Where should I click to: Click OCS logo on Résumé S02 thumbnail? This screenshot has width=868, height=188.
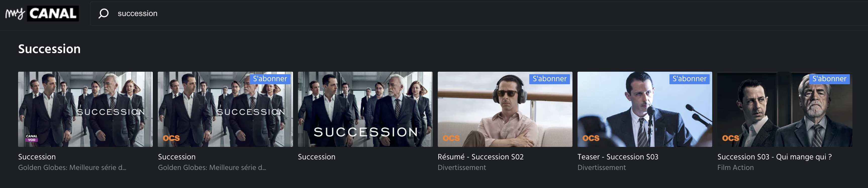(x=451, y=138)
